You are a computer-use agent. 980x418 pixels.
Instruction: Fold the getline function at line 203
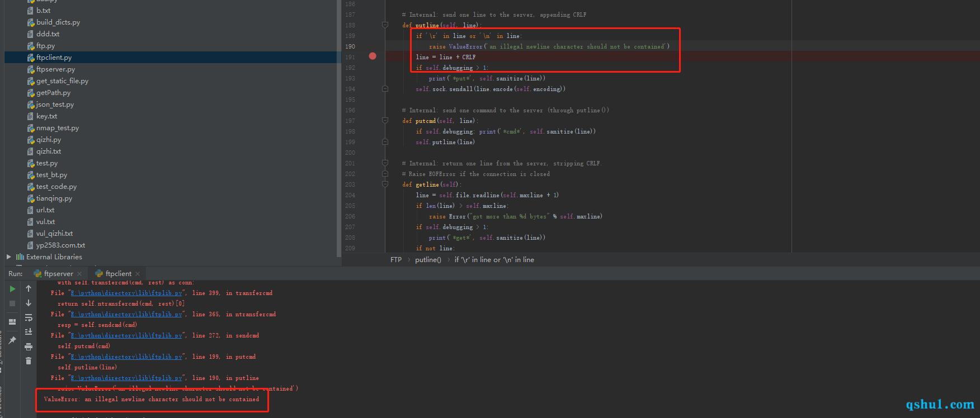[385, 184]
